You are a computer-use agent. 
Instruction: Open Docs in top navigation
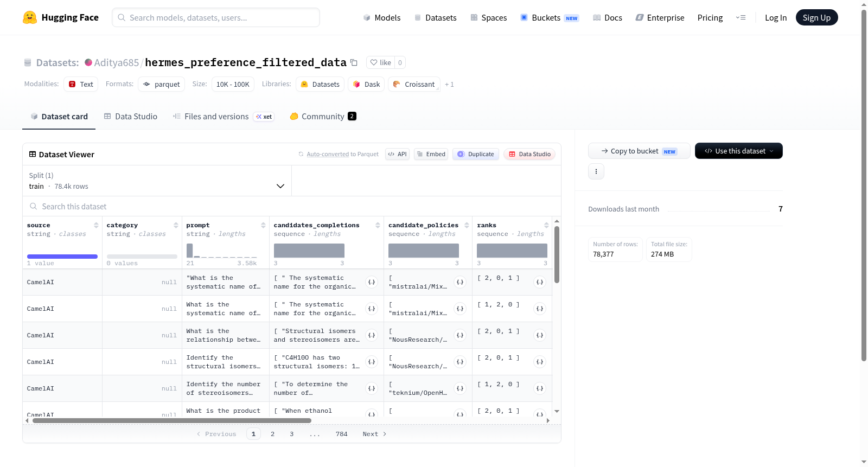click(608, 17)
